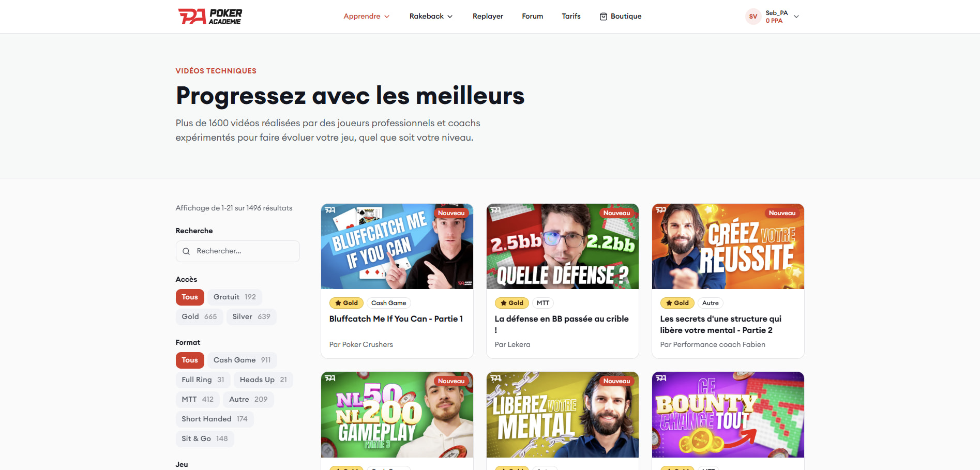Viewport: 980px width, 470px height.
Task: Toggle the Cash Game format filter
Action: pyautogui.click(x=242, y=360)
